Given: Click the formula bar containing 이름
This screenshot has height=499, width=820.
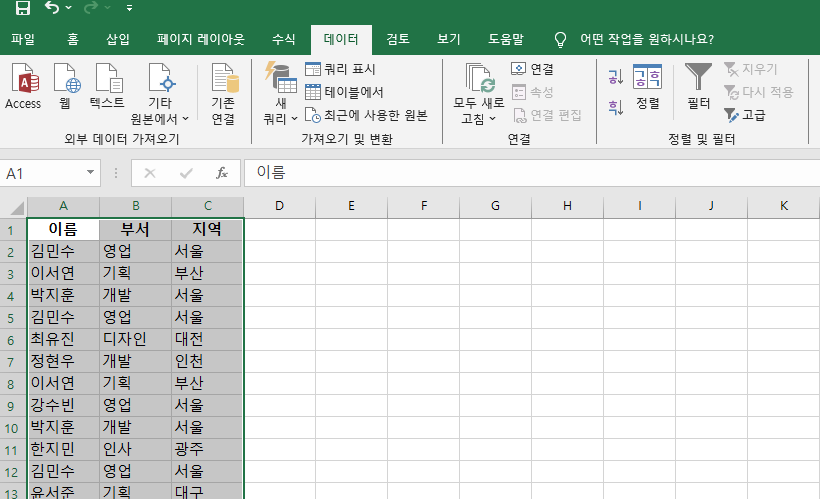Looking at the screenshot, I should click(532, 173).
